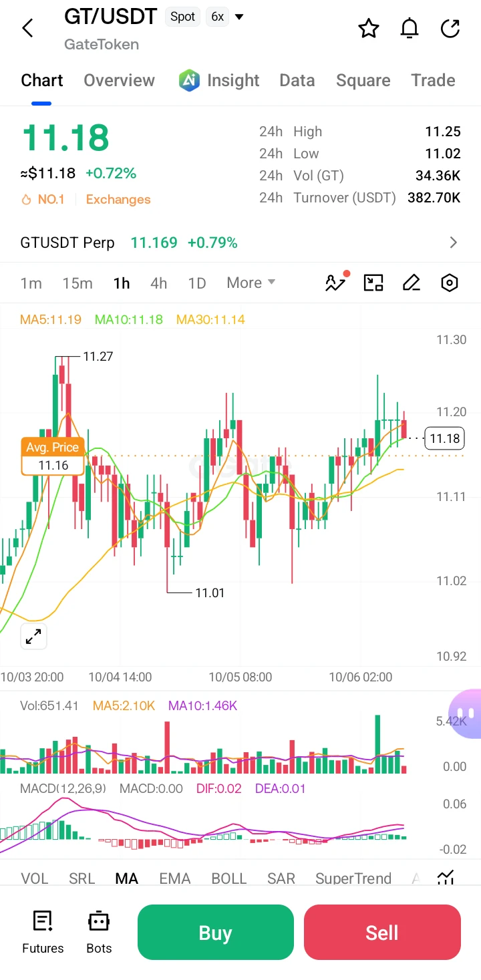Activate the drawing pencil tool
Image resolution: width=481 pixels, height=980 pixels.
point(412,283)
